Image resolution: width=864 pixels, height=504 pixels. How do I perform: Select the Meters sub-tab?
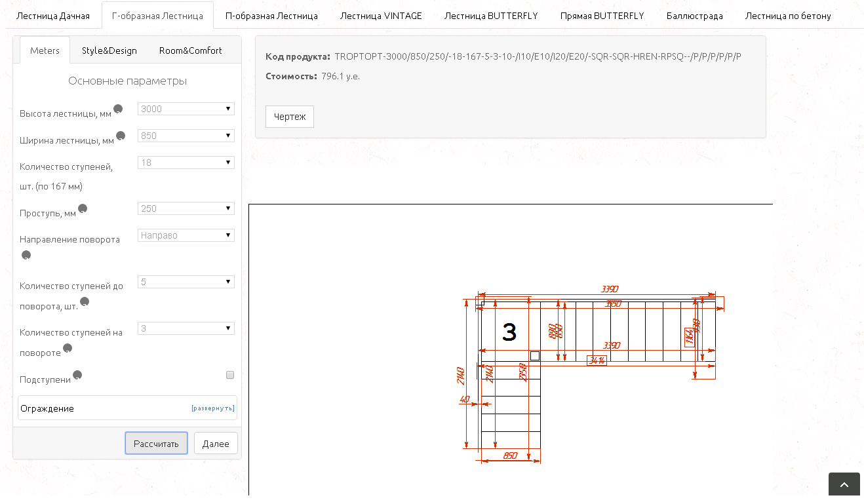[45, 50]
